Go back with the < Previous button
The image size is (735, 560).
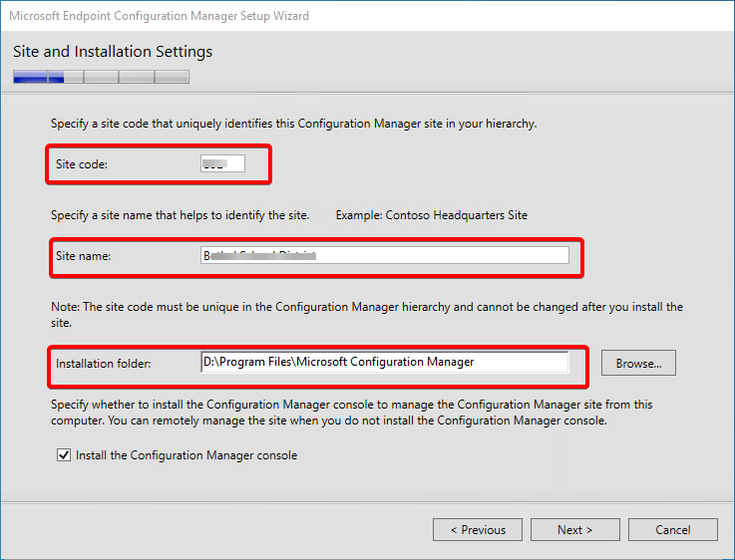click(478, 529)
